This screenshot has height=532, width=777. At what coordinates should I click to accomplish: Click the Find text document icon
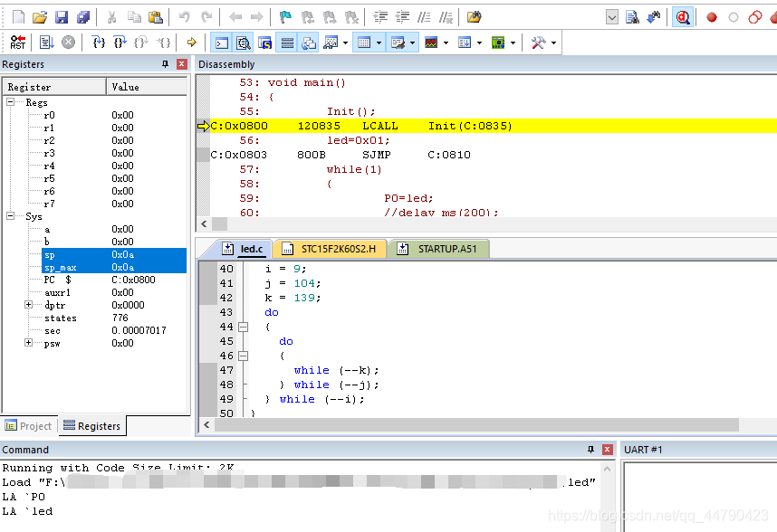click(x=632, y=18)
